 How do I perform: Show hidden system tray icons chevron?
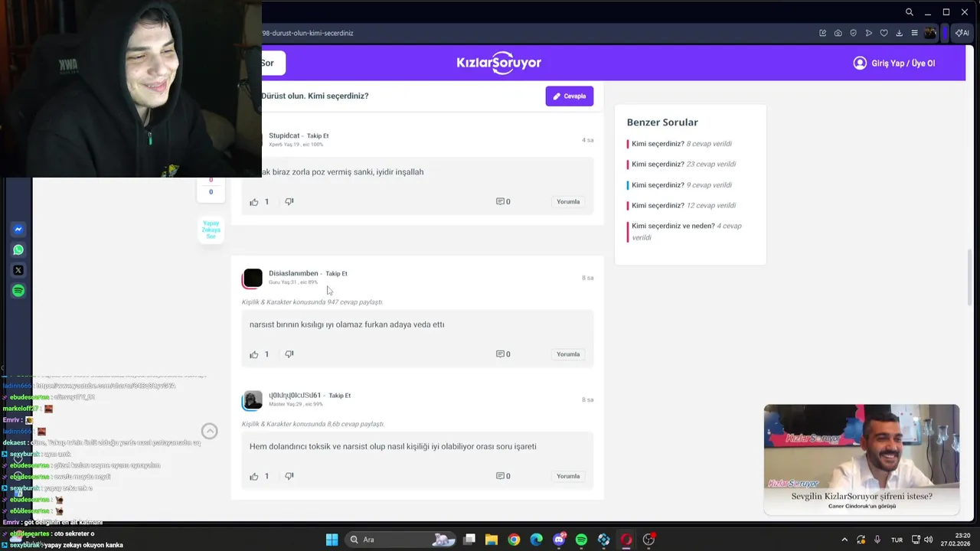click(x=844, y=540)
